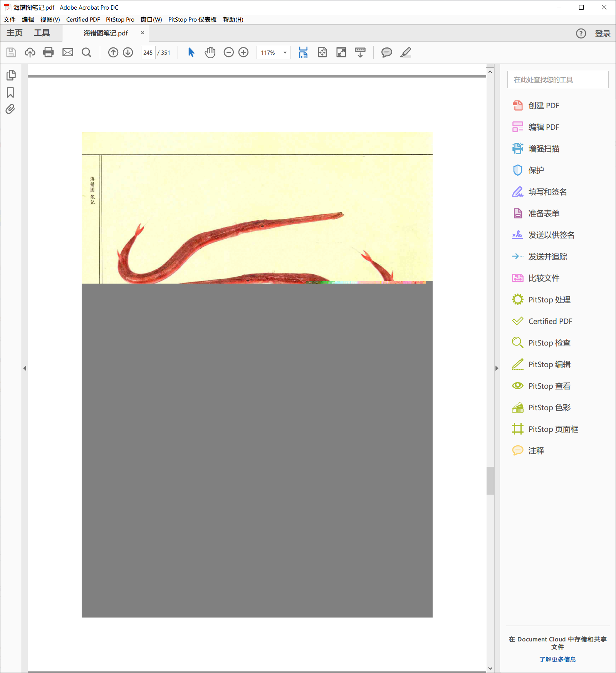This screenshot has width=616, height=673.
Task: Open the 编辑 menu
Action: 28,20
